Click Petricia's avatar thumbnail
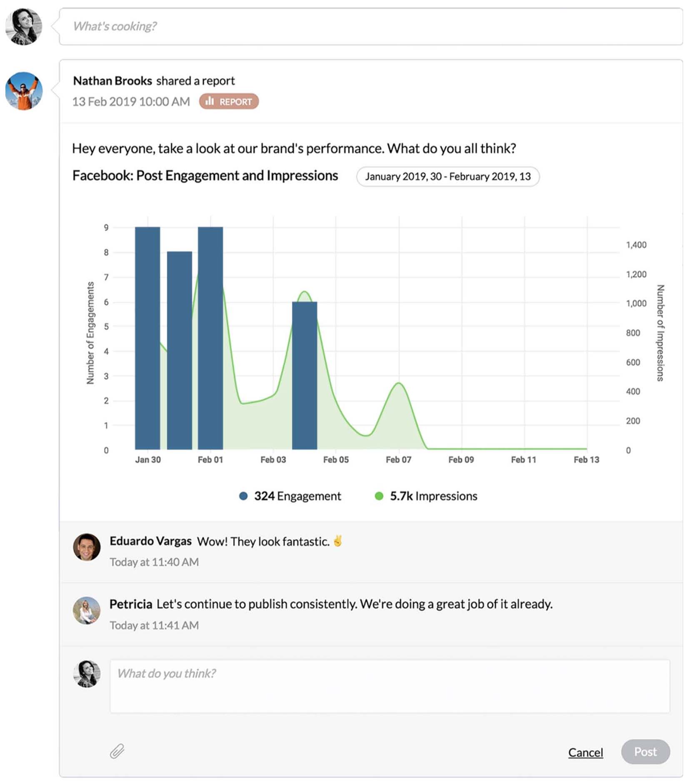 [x=87, y=610]
